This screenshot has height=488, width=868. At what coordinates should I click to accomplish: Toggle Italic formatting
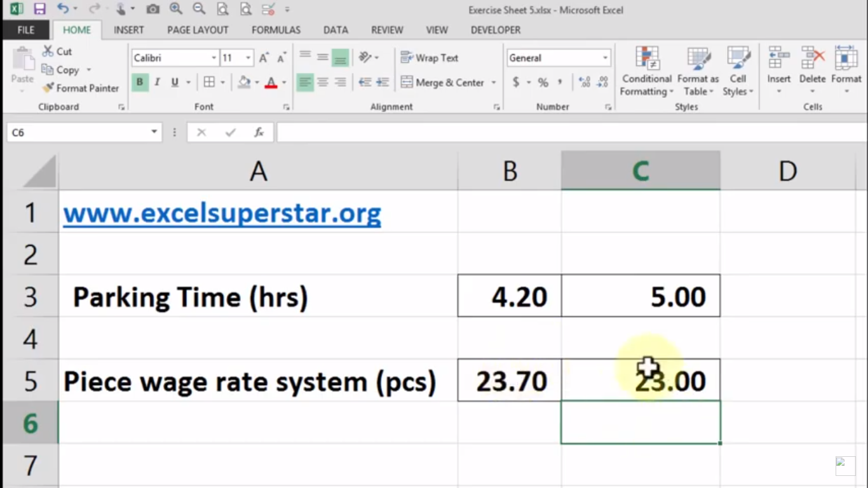coord(157,82)
